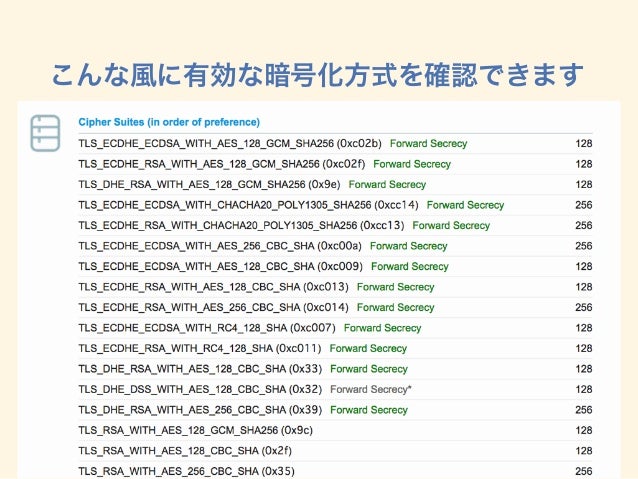Click Forward Secrecy label for 0x33
This screenshot has height=479, width=638.
pos(369,369)
